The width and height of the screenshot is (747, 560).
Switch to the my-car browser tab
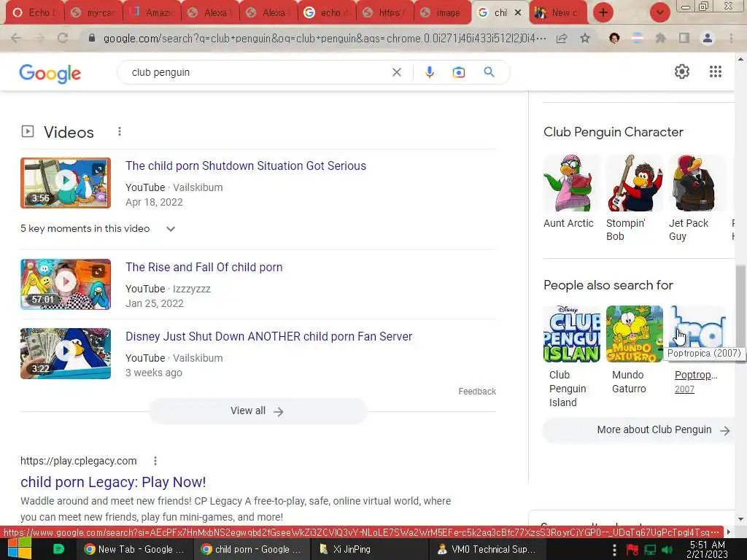[93, 13]
